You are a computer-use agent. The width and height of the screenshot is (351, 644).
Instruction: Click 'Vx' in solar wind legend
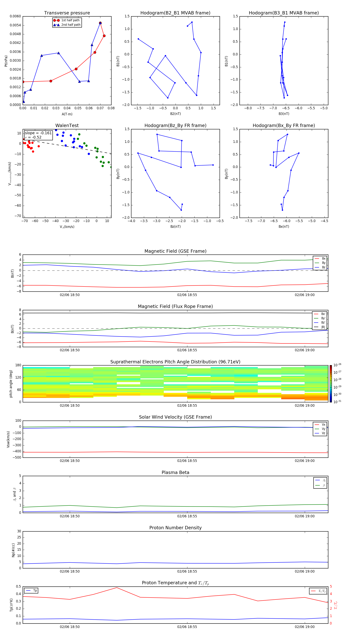pyautogui.click(x=320, y=424)
